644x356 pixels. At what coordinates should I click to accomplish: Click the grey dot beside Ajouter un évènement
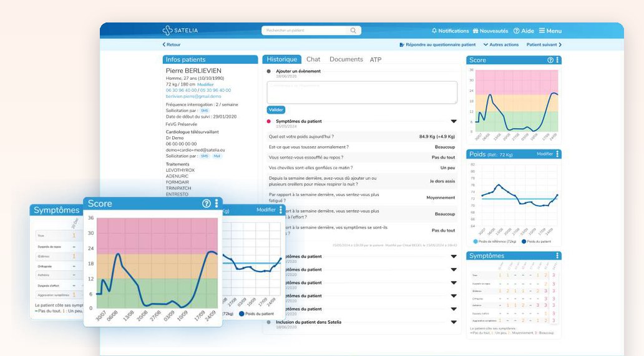268,71
